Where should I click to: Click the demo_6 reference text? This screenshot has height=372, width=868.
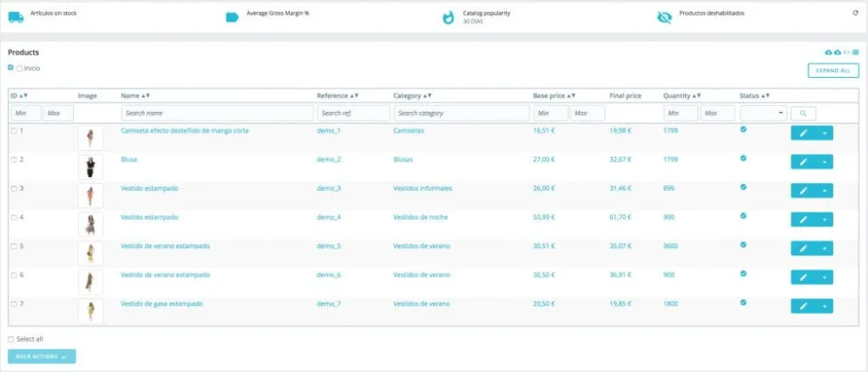pyautogui.click(x=329, y=275)
